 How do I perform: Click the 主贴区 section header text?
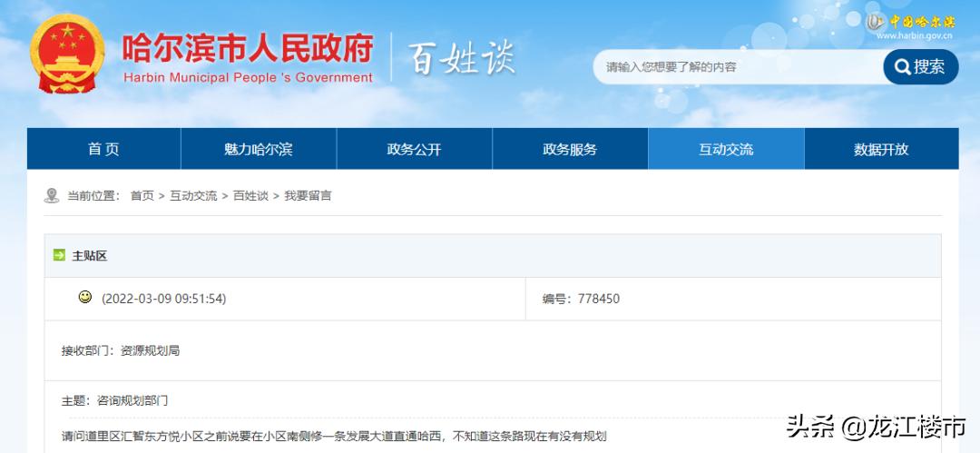tap(90, 256)
